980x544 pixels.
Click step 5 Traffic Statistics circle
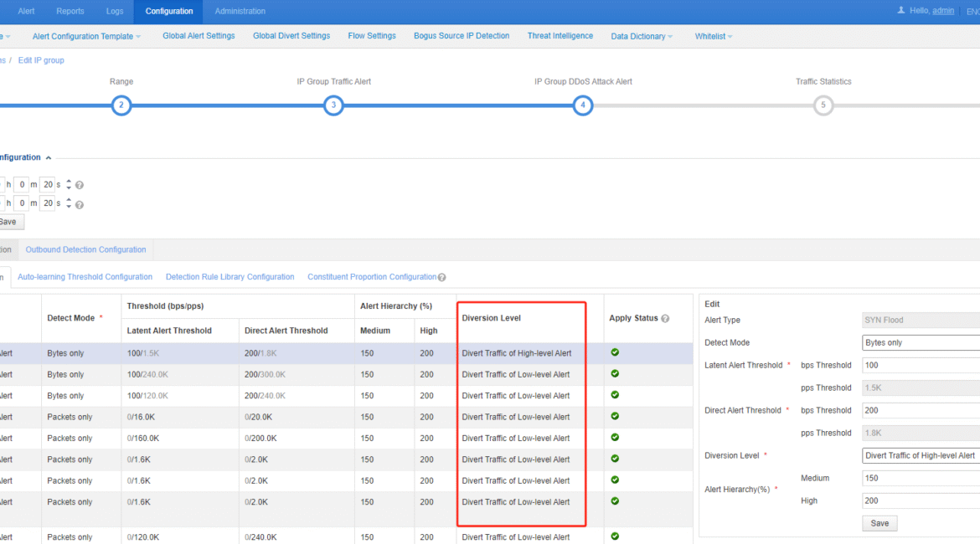[823, 105]
